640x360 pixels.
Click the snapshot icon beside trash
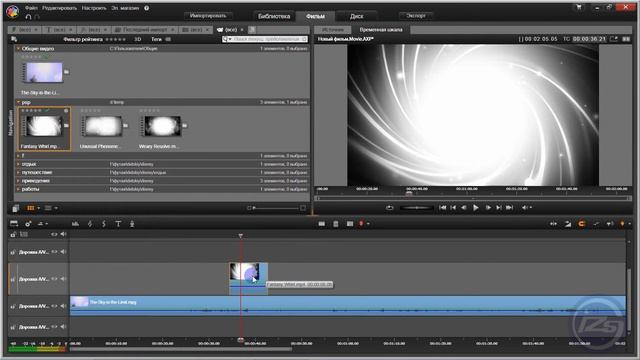tap(350, 224)
